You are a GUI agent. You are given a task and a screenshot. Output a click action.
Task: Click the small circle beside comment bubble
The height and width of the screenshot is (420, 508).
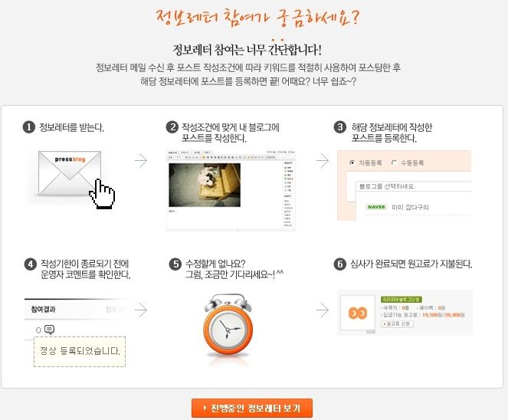click(x=38, y=330)
